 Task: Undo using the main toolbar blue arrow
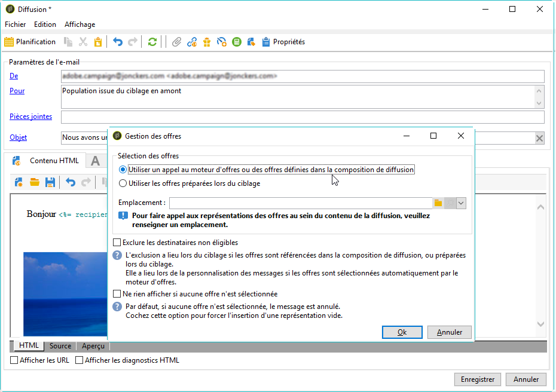coord(117,42)
